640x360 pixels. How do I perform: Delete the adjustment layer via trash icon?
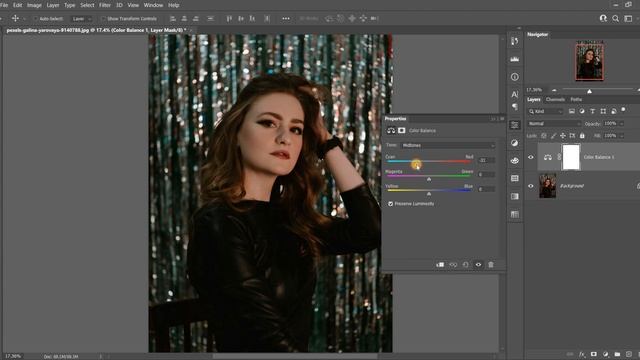pyautogui.click(x=491, y=264)
